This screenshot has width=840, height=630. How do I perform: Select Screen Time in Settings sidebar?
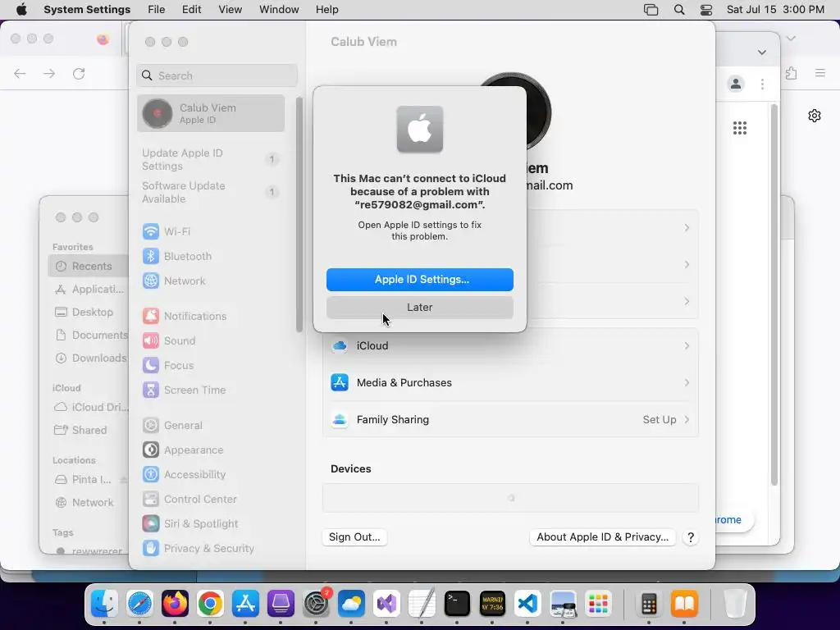211,390
